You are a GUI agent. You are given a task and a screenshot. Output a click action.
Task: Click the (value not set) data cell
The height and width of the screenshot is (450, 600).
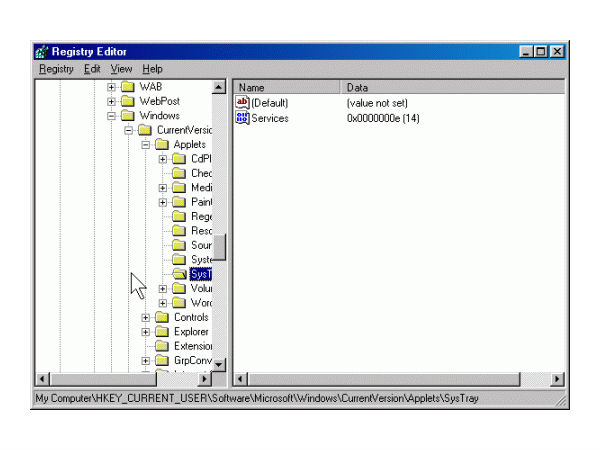coord(377,103)
